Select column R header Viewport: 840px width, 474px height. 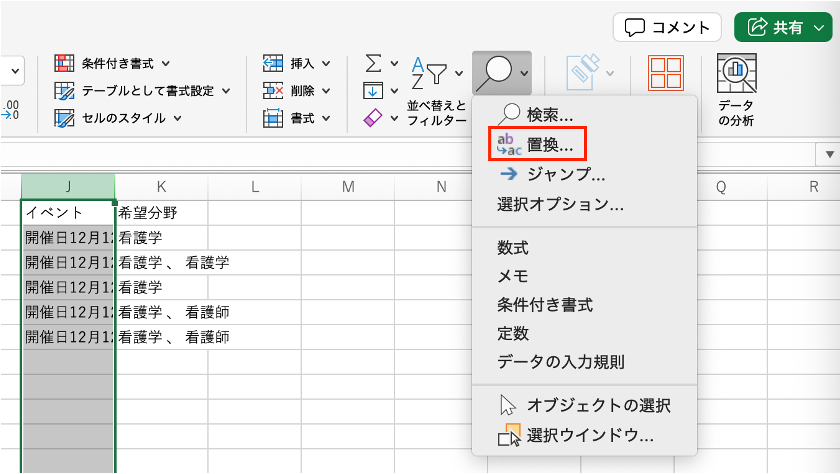tap(813, 186)
